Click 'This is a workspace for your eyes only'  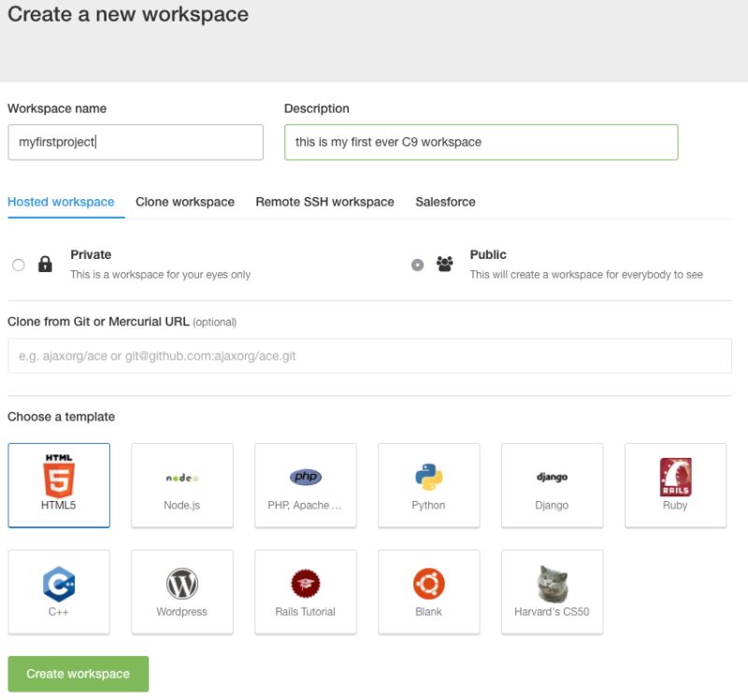[160, 275]
